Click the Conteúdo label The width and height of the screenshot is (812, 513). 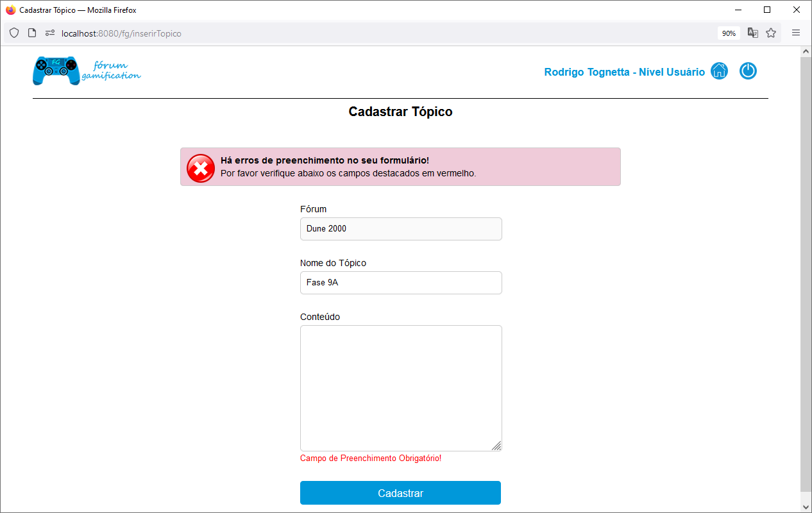tap(320, 317)
